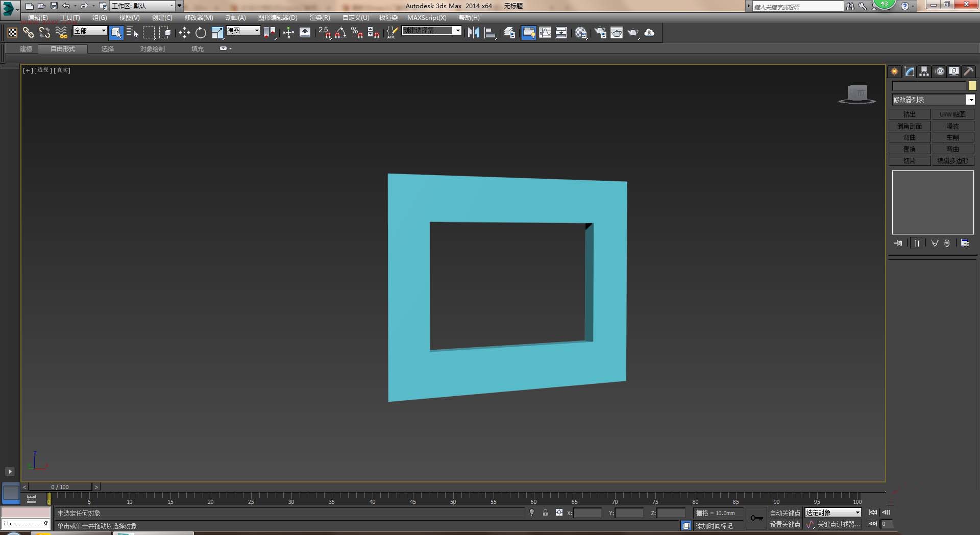Screen dimensions: 980x535
Task: Open the Curve Editor icon
Action: coord(545,33)
